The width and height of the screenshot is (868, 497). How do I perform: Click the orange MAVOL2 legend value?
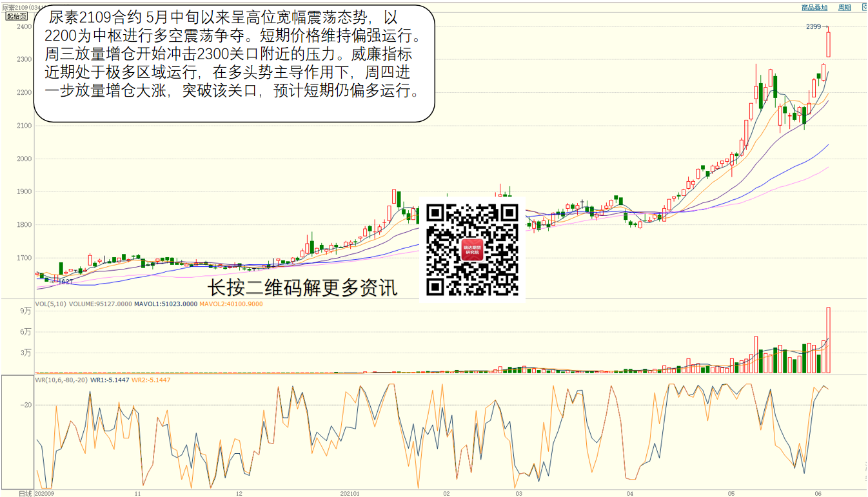[x=231, y=304]
